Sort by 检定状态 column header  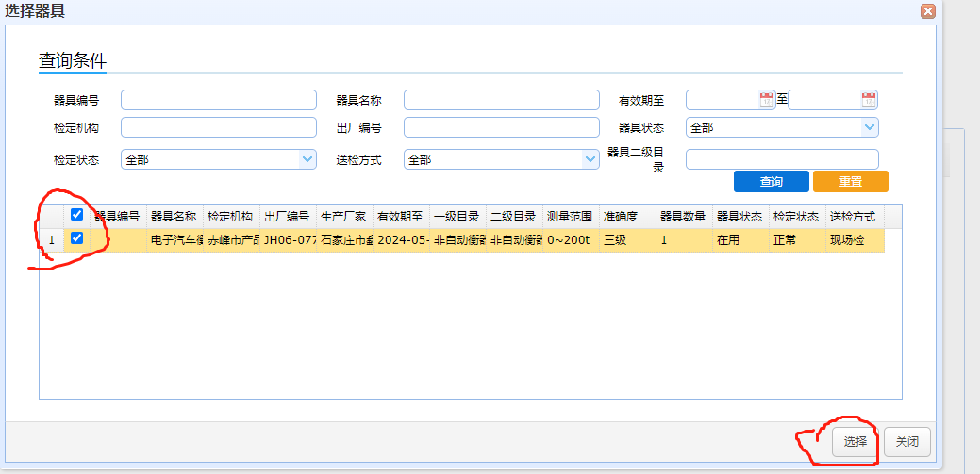click(x=797, y=217)
